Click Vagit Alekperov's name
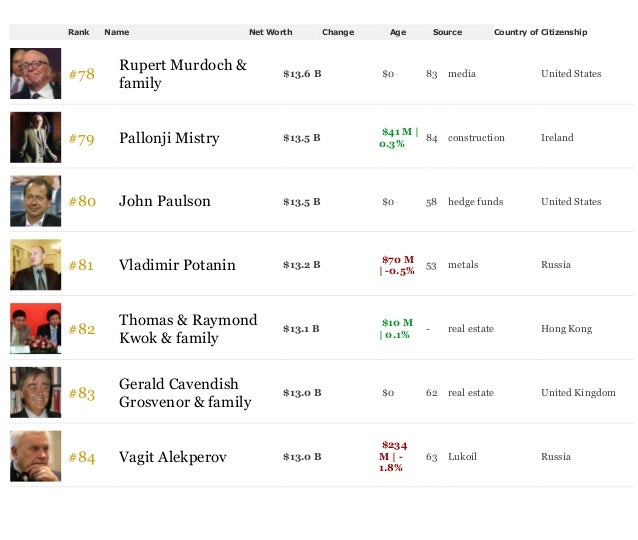This screenshot has height=540, width=638. click(x=173, y=457)
